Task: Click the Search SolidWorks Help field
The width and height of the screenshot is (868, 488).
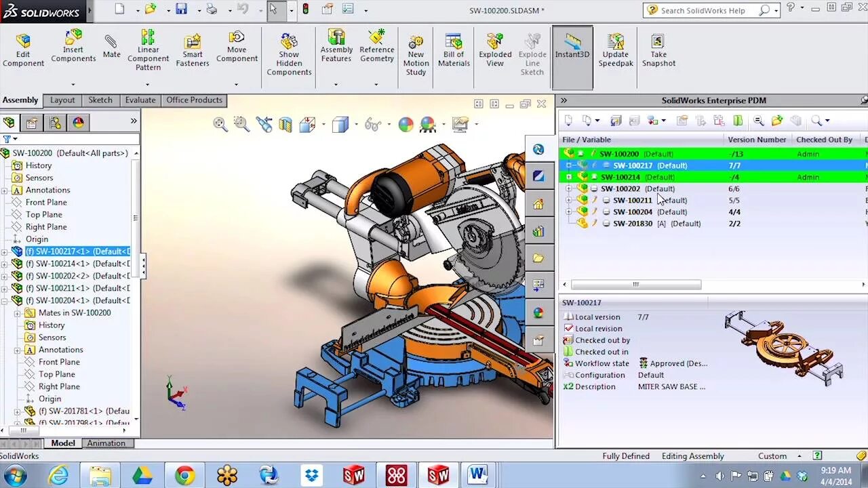Action: 710,10
